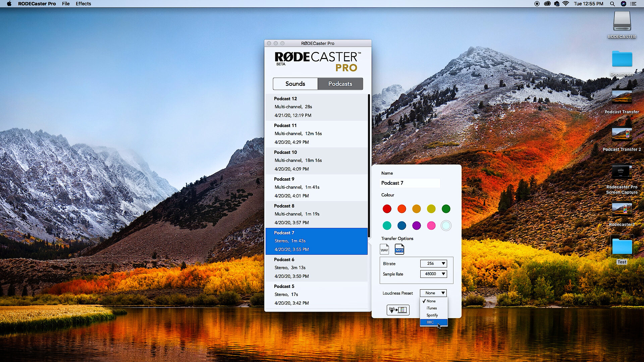The image size is (644, 362).
Task: Open Test folder on desktop
Action: point(622,250)
